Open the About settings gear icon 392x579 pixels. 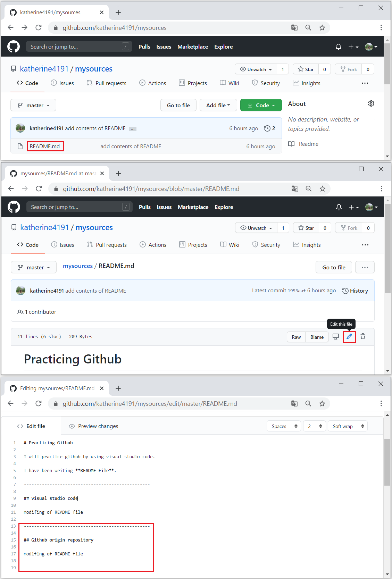click(371, 103)
